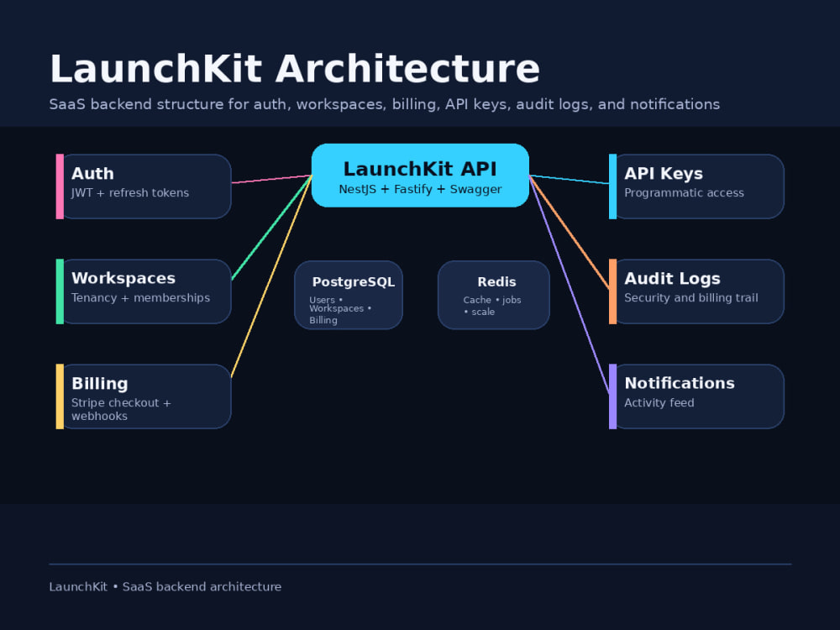The width and height of the screenshot is (840, 630).
Task: Select the API Keys card heading
Action: (664, 174)
